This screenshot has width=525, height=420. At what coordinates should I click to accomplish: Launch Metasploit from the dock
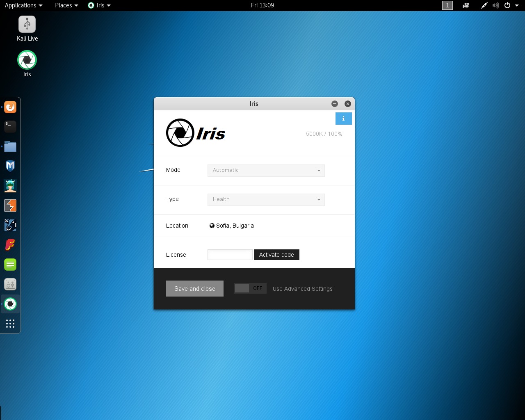click(10, 166)
